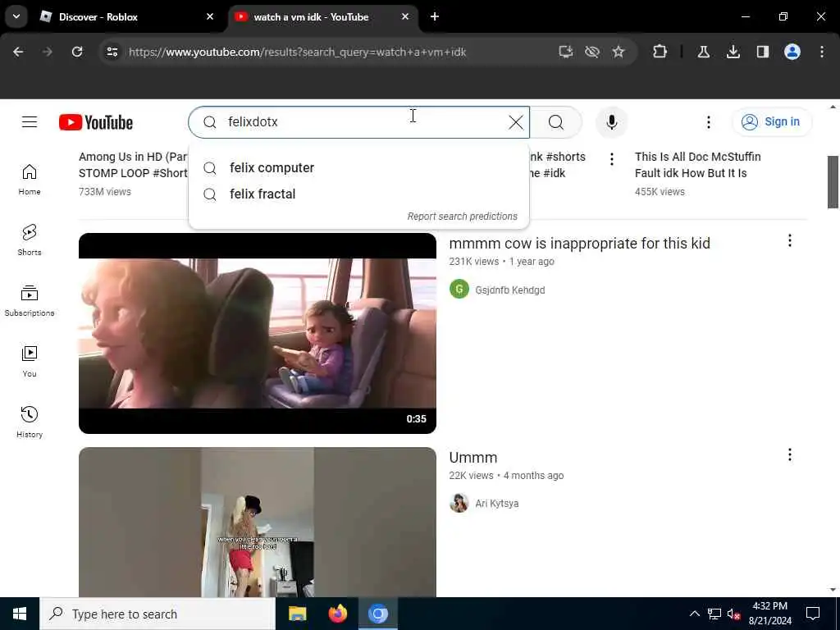Viewport: 840px width, 630px height.
Task: Open 'This Is All Doc McStuffin' short title
Action: [697, 165]
